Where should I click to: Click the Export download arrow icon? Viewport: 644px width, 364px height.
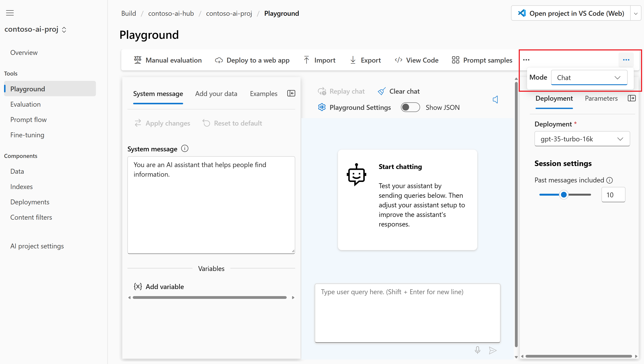tap(353, 60)
